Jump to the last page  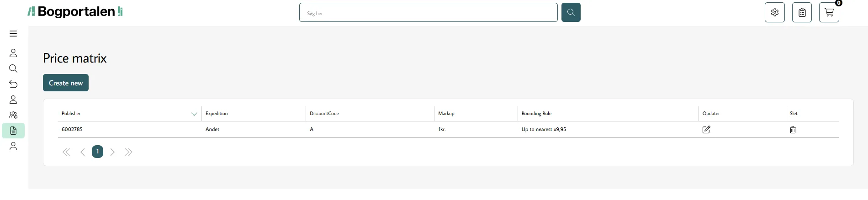pyautogui.click(x=128, y=152)
